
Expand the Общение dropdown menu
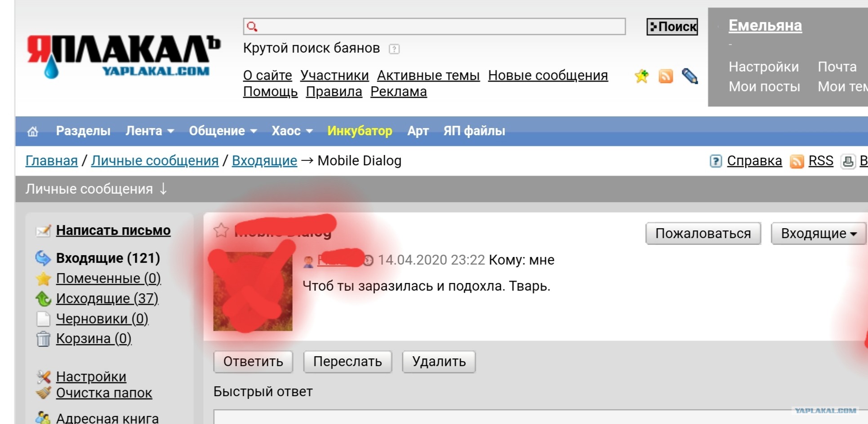[223, 131]
